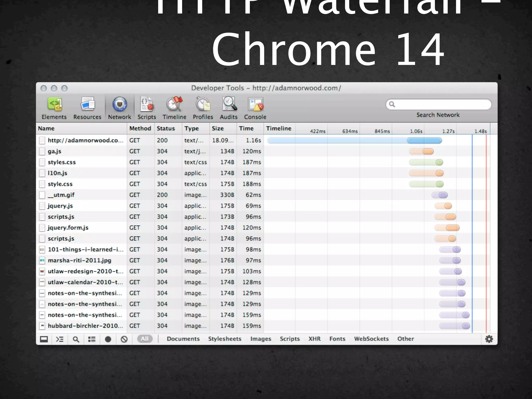Open the Profiles panel
Image resolution: width=532 pixels, height=399 pixels.
tap(203, 108)
